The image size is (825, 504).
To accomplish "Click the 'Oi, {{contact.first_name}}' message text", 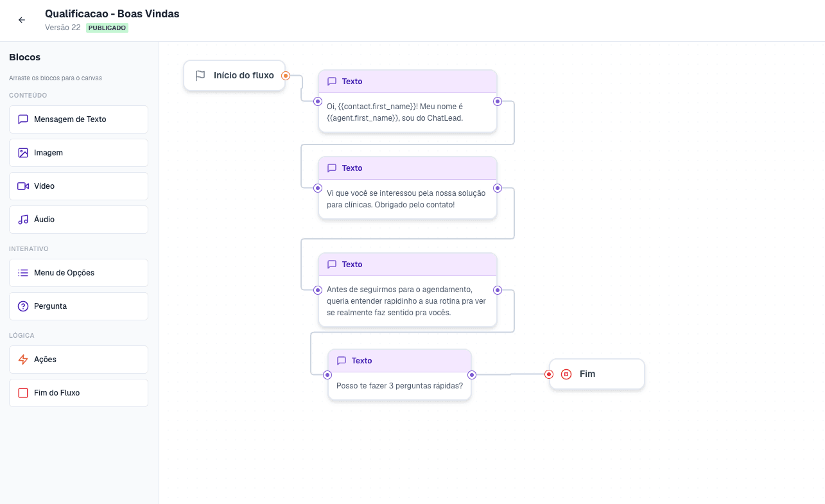I will tap(395, 112).
